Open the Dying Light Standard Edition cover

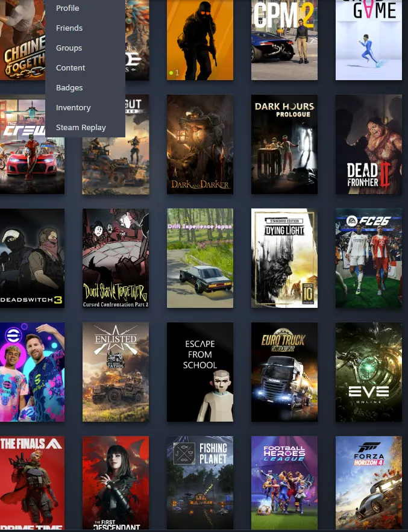point(284,258)
